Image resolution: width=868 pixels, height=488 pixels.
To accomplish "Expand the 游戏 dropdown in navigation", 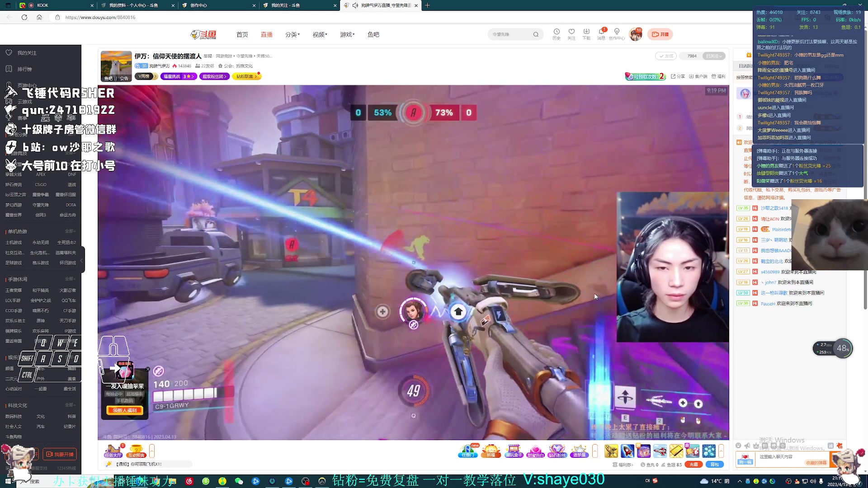I will (x=347, y=34).
